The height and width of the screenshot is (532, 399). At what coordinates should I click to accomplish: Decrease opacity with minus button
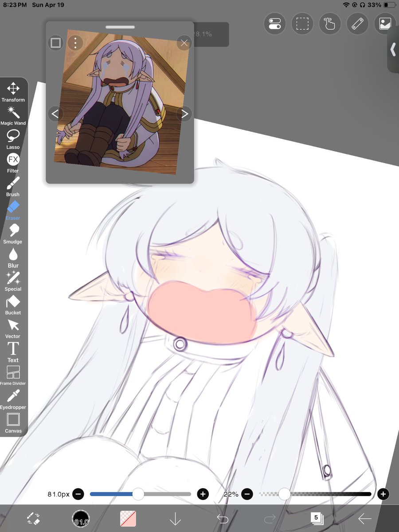click(247, 494)
